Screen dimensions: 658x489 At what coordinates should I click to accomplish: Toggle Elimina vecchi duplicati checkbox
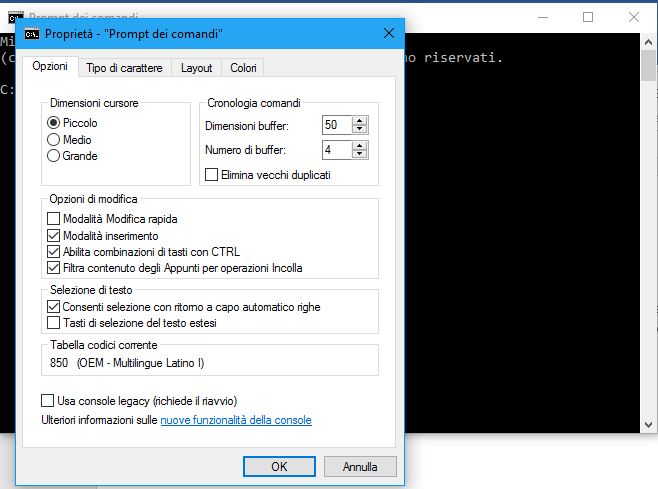click(211, 175)
